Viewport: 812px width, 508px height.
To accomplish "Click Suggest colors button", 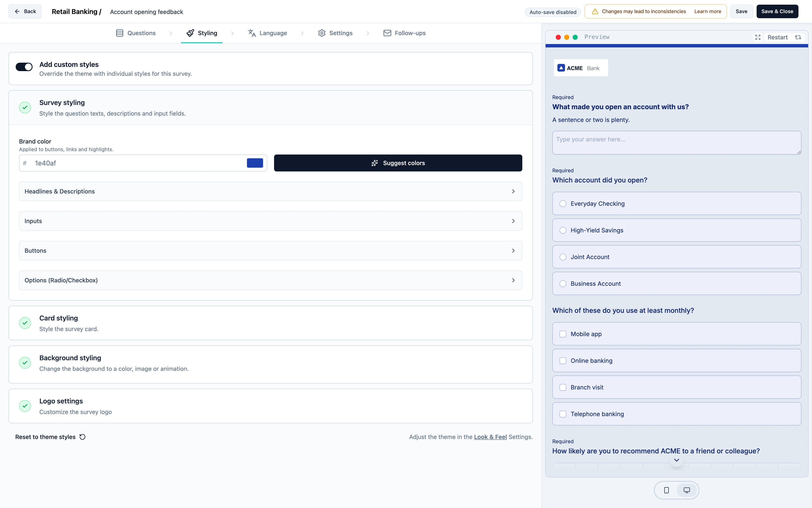I will point(398,163).
